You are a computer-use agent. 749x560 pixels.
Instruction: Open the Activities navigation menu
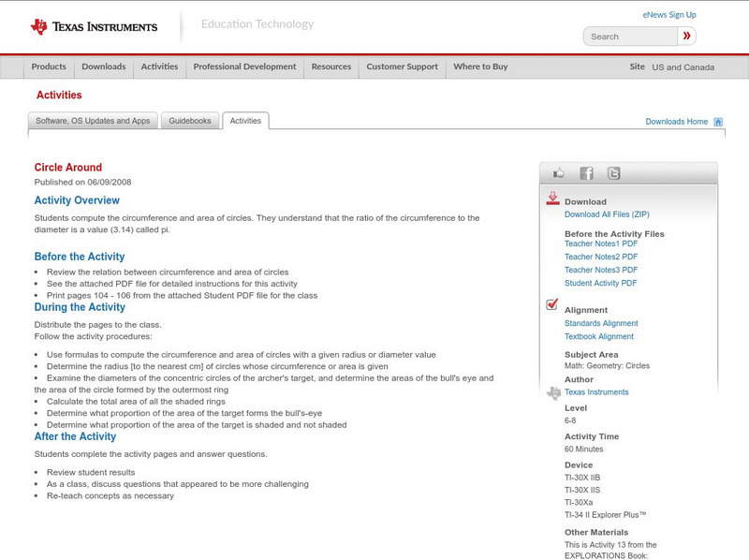pyautogui.click(x=159, y=66)
